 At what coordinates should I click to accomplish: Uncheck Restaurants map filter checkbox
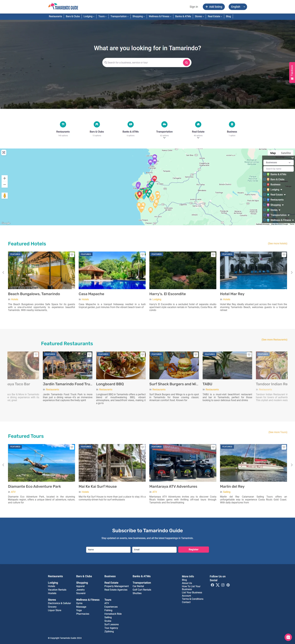265,200
